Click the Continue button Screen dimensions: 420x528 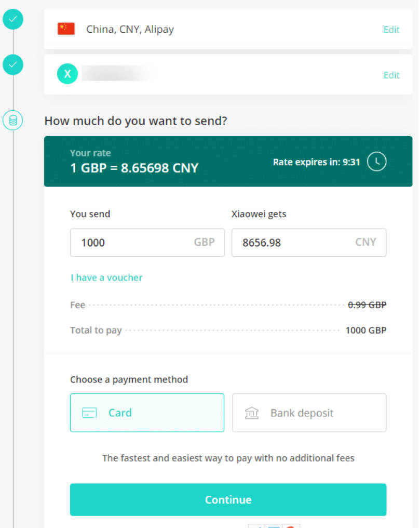pos(228,500)
